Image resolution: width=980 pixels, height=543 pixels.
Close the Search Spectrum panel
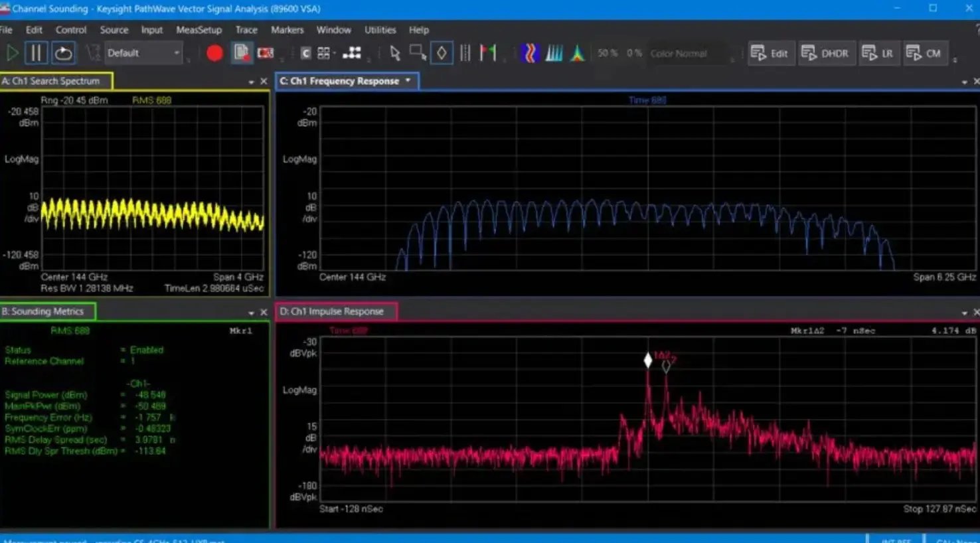click(x=264, y=82)
